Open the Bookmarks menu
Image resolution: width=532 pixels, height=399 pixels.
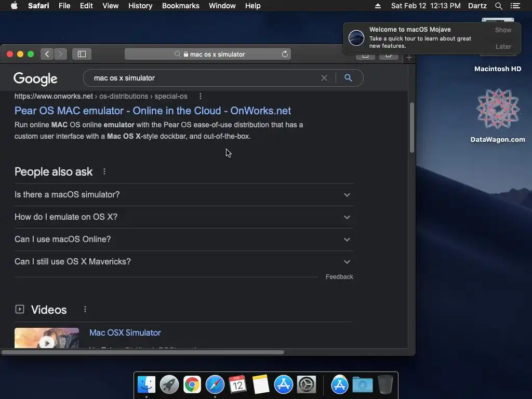point(180,6)
